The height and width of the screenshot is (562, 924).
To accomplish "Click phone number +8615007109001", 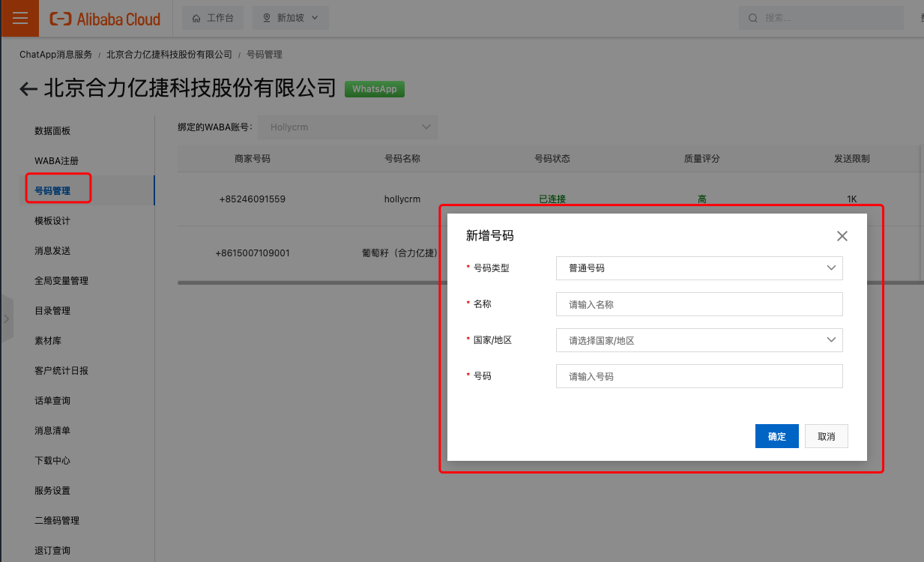I will (x=253, y=253).
